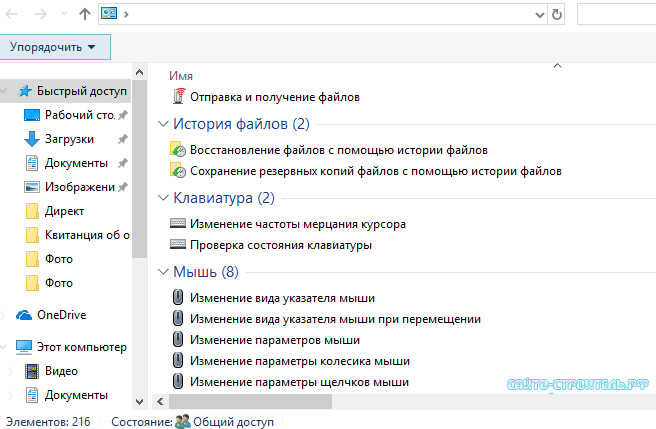This screenshot has height=429, width=656.
Task: Collapse the Мышь group
Action: click(163, 272)
